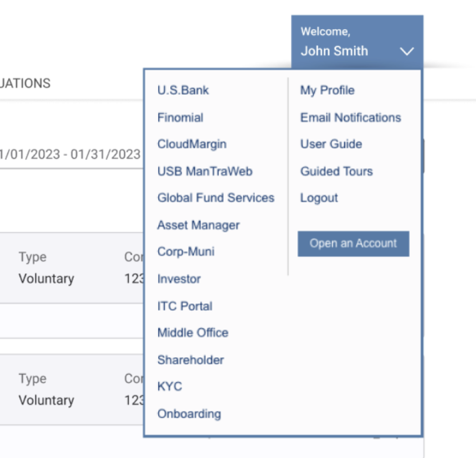Open USB ManTraWeb
Screen dimensions: 476x458
pyautogui.click(x=205, y=171)
